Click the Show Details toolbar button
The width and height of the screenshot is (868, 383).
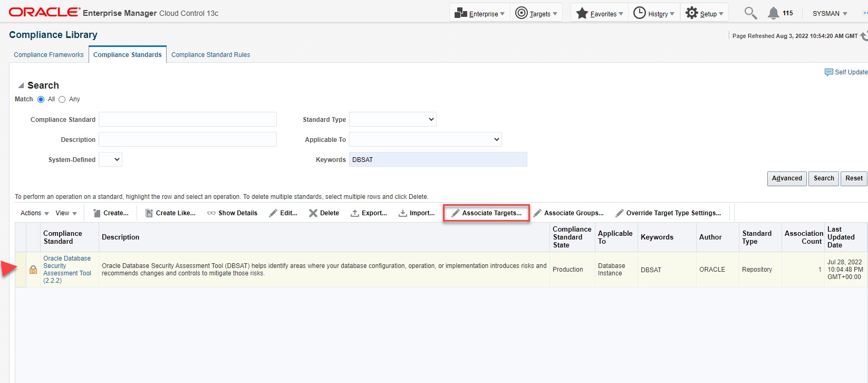click(233, 213)
